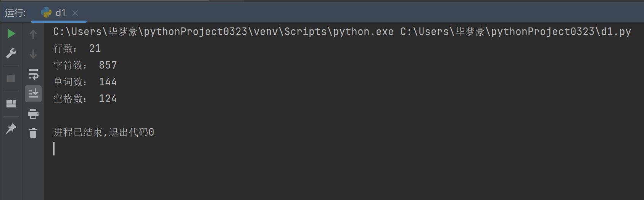Click the 行数: 21 output line
Image resolution: width=644 pixels, height=200 pixels.
[77, 48]
